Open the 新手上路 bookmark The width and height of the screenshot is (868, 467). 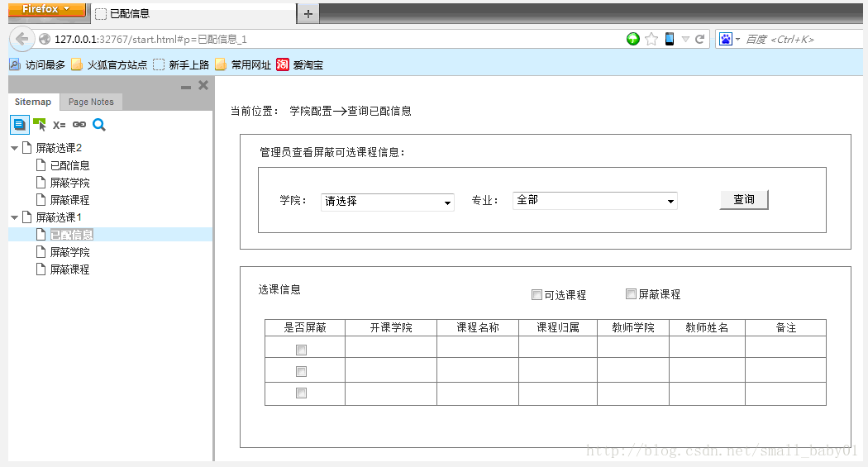click(x=181, y=64)
